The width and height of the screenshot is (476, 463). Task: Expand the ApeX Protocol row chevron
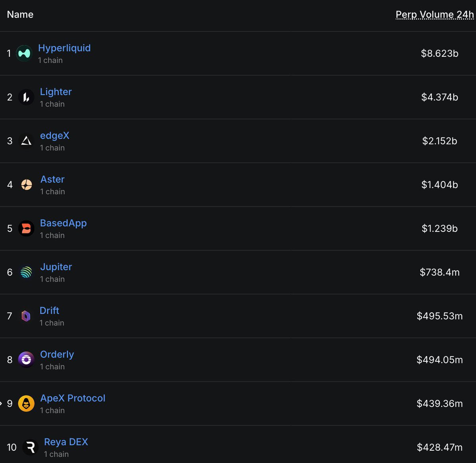(x=1, y=403)
